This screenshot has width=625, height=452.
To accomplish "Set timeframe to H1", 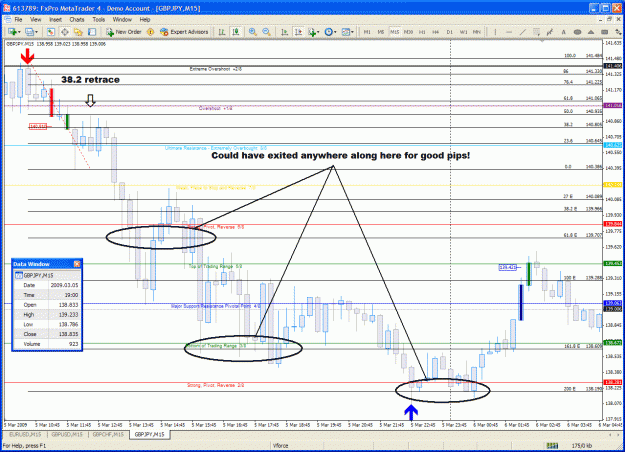I will pos(422,32).
